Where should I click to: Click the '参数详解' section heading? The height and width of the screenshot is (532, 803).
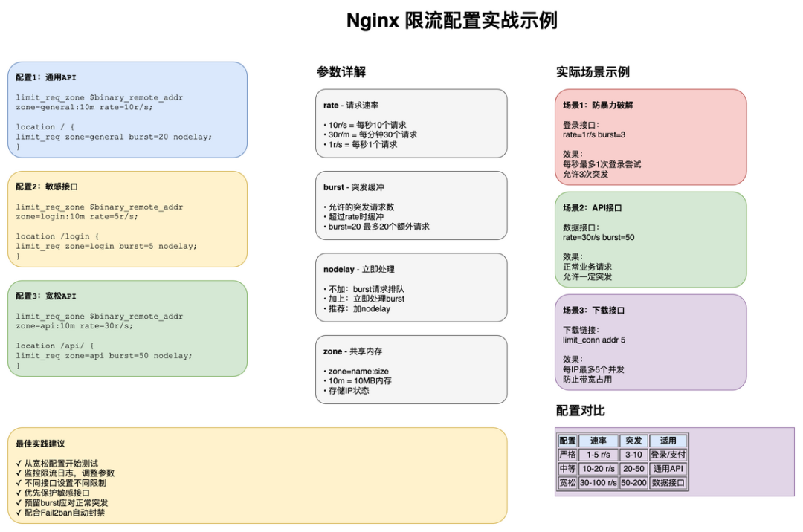click(x=341, y=72)
